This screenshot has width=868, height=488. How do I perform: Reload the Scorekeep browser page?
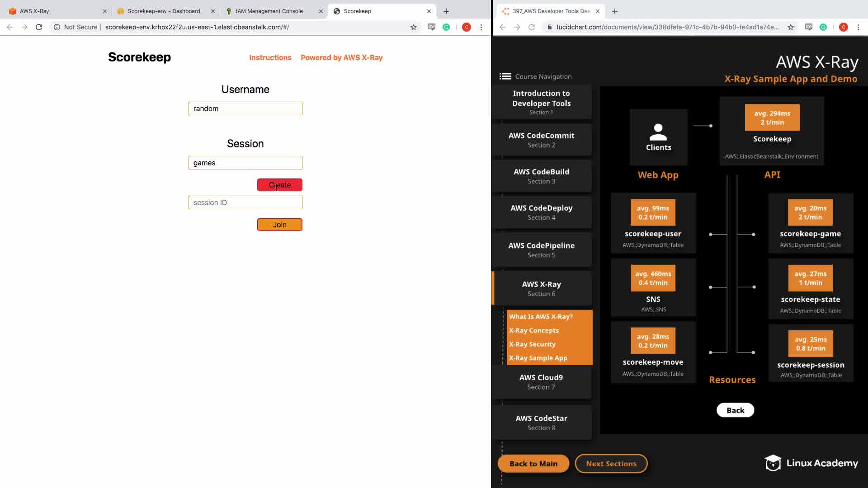(39, 27)
